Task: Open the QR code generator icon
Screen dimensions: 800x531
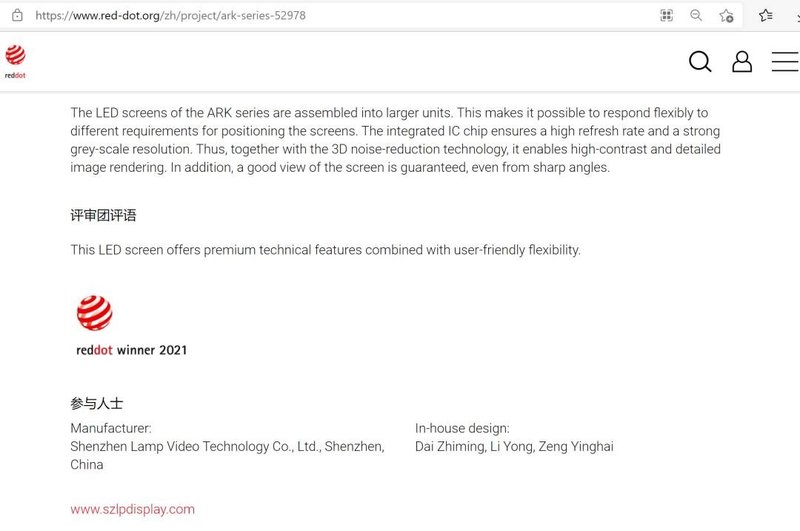Action: [667, 15]
